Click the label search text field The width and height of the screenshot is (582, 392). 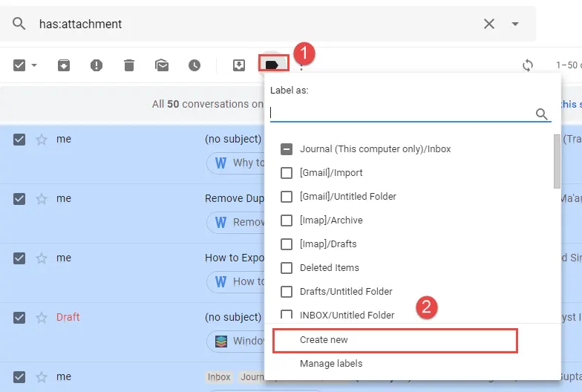[x=402, y=113]
